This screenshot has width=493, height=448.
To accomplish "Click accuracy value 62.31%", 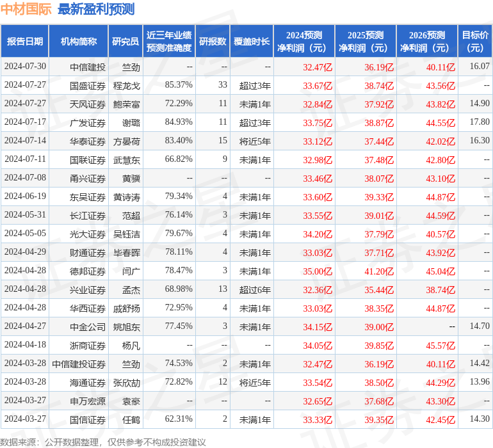I will click(x=179, y=419).
